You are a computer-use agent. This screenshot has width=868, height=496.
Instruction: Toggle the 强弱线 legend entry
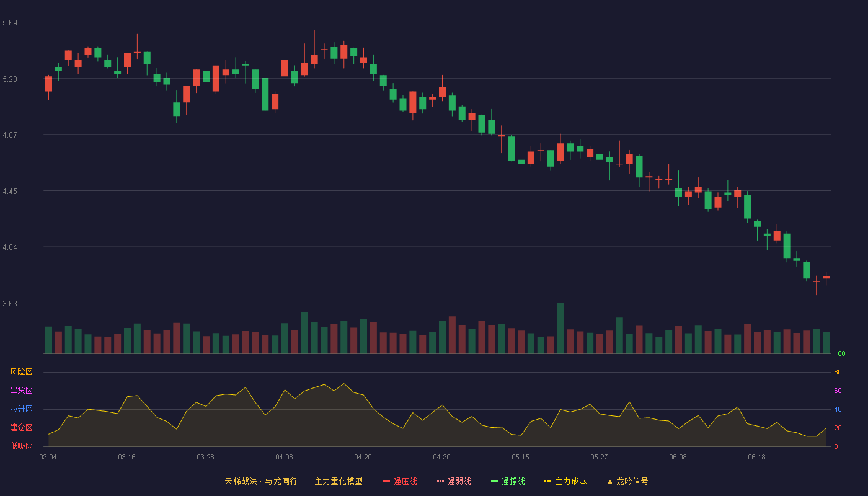(x=454, y=481)
